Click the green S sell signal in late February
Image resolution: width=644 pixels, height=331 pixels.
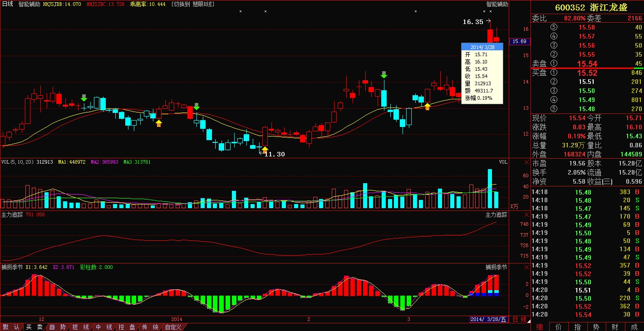point(384,74)
